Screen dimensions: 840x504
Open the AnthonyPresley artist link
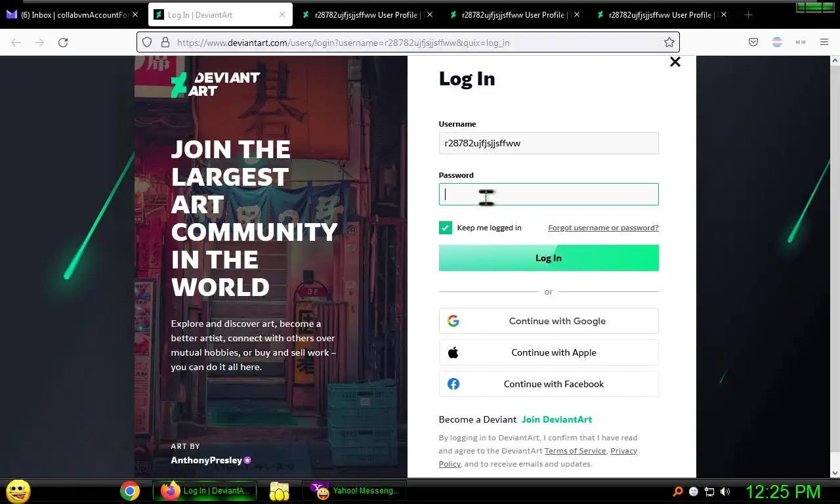(x=206, y=460)
